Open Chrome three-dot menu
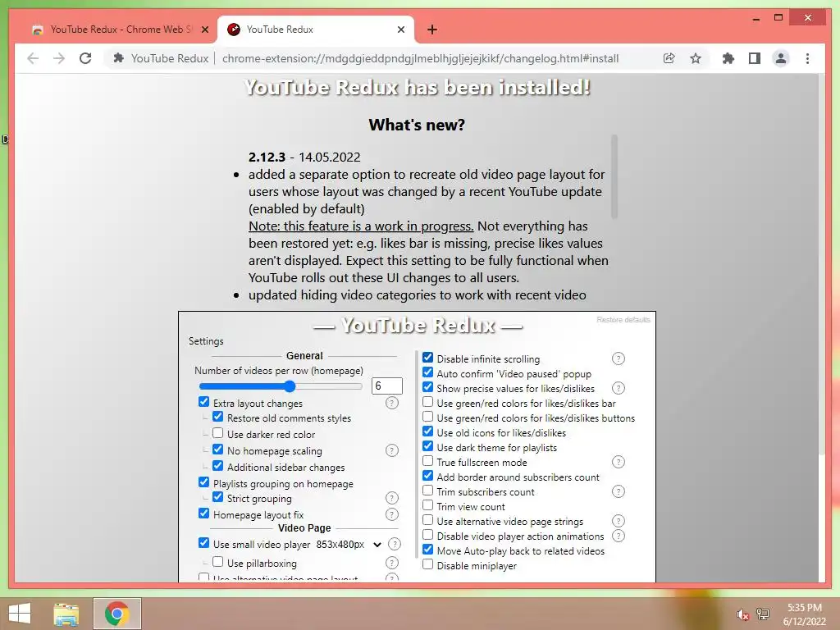The image size is (840, 630). tap(807, 58)
